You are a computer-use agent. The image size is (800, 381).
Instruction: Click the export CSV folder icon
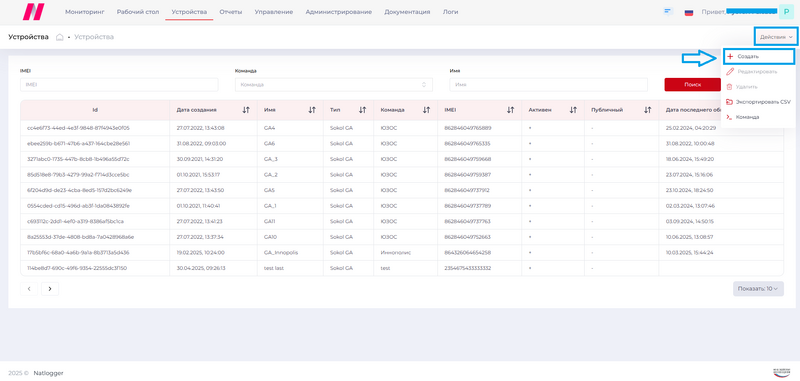point(730,102)
